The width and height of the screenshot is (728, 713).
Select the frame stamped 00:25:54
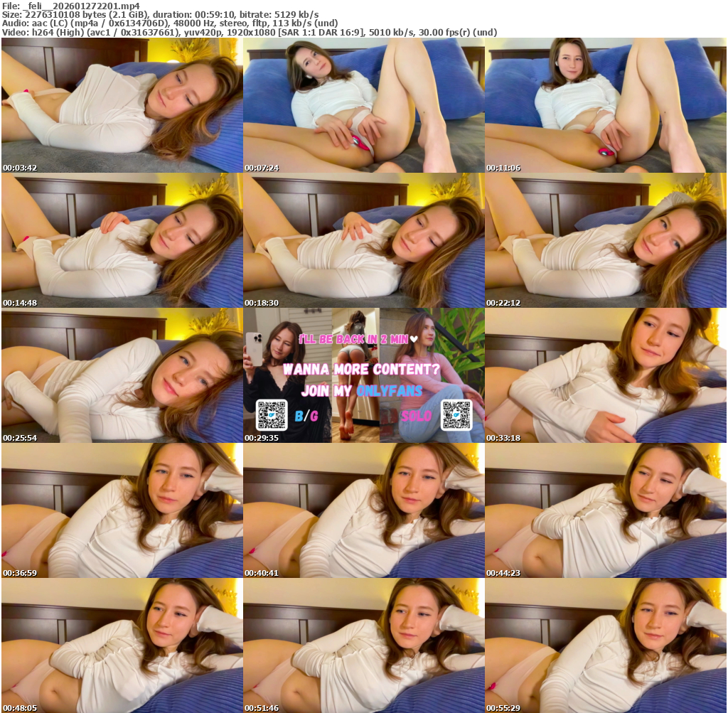(122, 375)
